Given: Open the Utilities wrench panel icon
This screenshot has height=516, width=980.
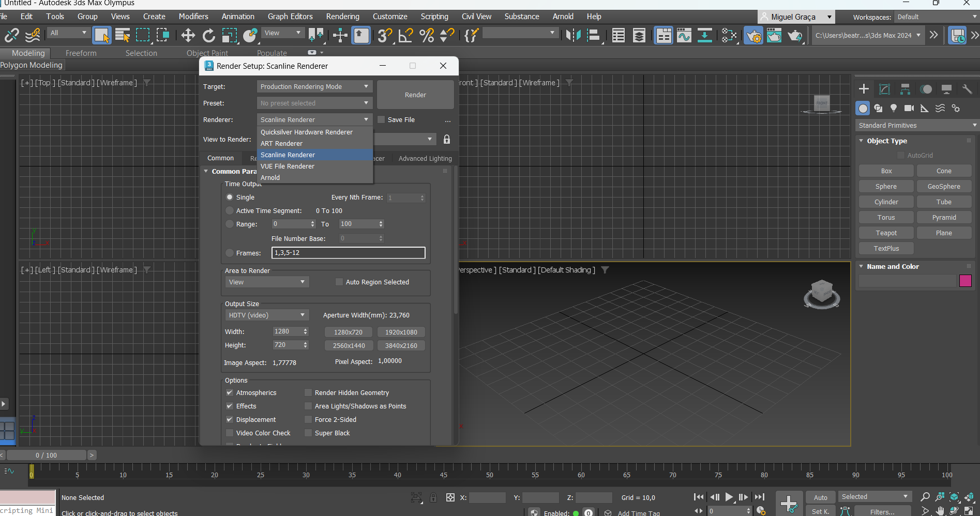Looking at the screenshot, I should [x=967, y=89].
